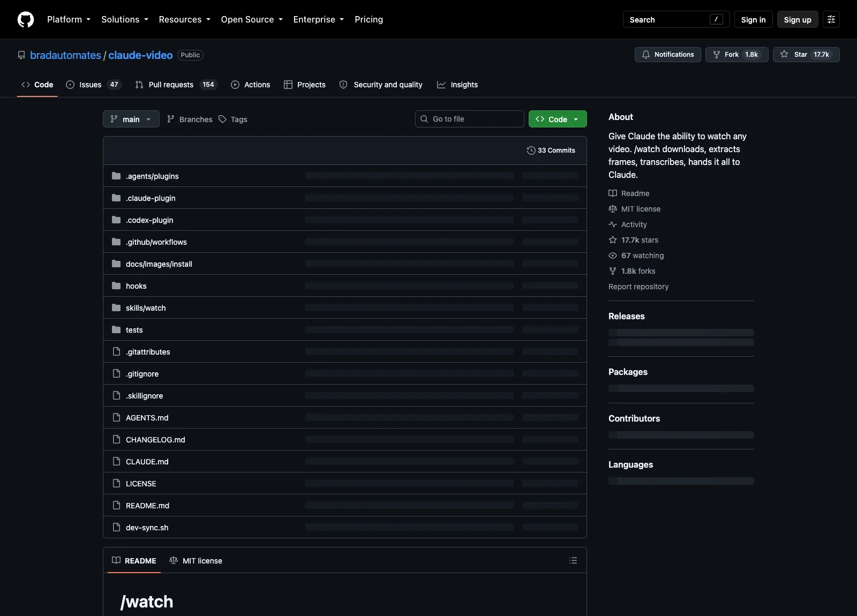
Task: Click the pulse icon beside Activity
Action: tap(613, 224)
